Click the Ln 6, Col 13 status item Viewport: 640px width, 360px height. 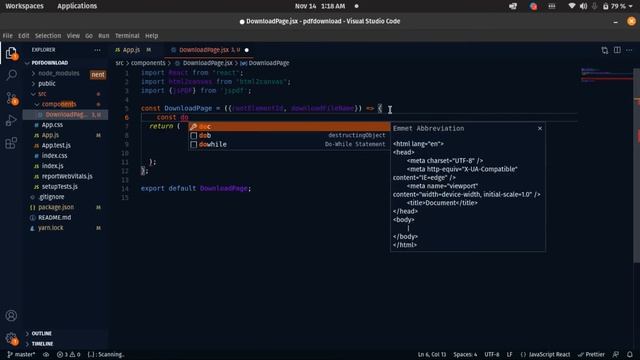click(431, 354)
